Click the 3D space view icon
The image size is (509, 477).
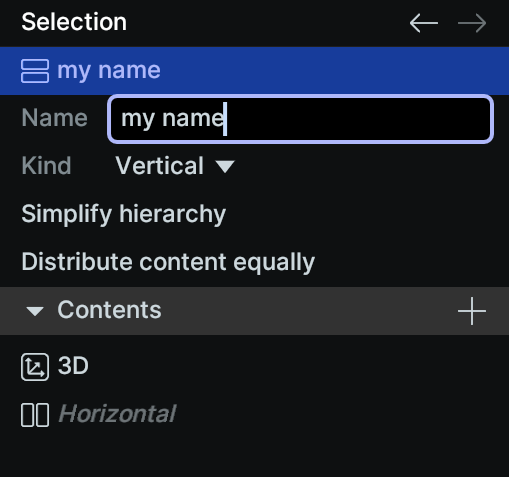click(35, 367)
